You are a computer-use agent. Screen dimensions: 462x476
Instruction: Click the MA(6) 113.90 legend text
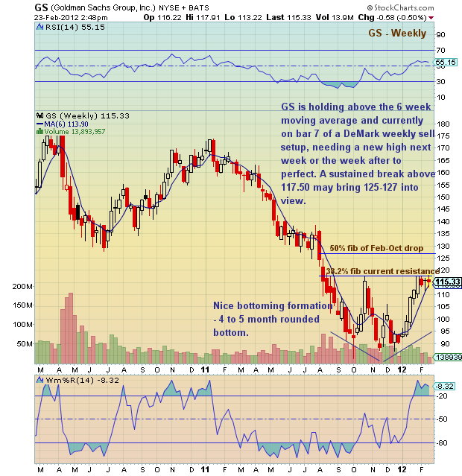coord(66,124)
